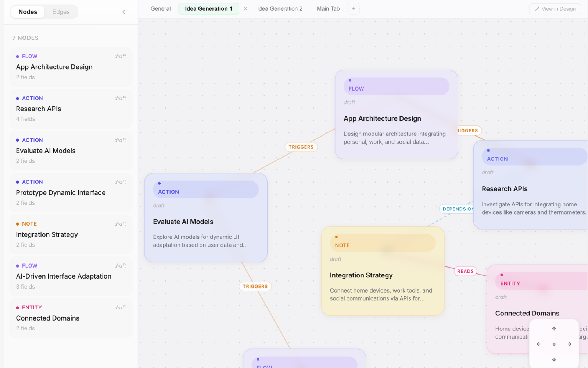588x368 pixels.
Task: Click NOTE header on Integration Strategy card
Action: pyautogui.click(x=383, y=243)
